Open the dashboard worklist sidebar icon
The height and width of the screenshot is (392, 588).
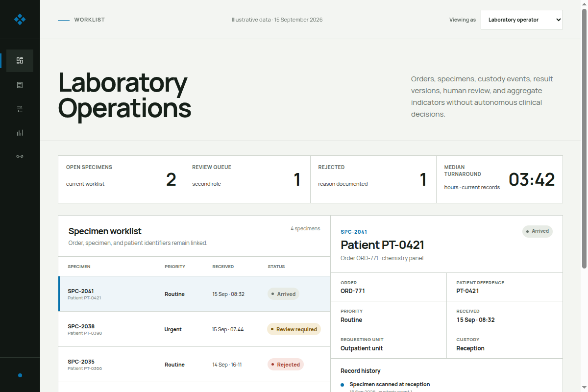pos(20,61)
